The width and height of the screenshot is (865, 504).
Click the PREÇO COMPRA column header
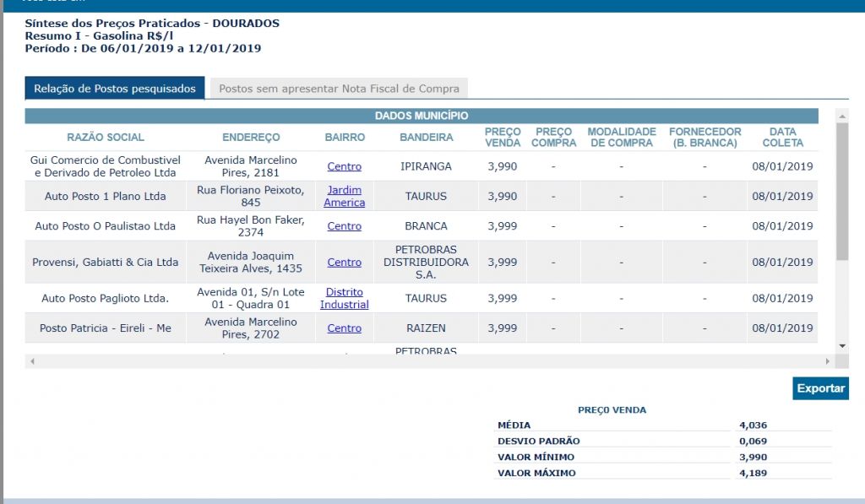point(554,138)
